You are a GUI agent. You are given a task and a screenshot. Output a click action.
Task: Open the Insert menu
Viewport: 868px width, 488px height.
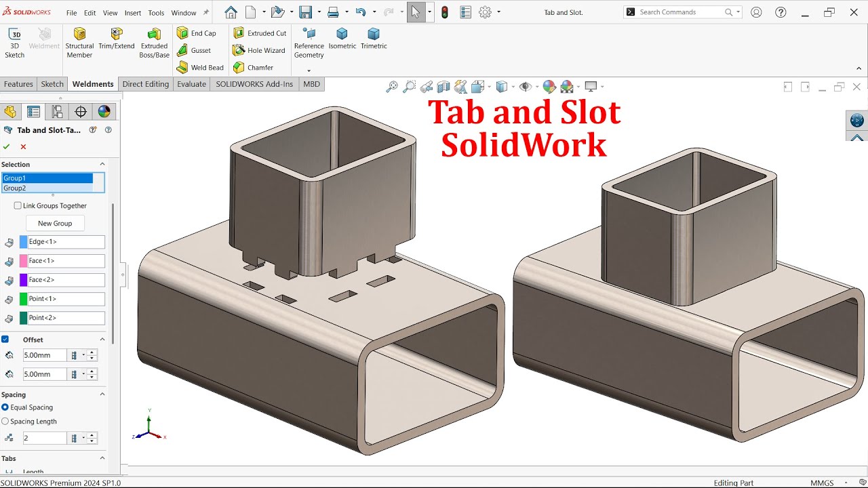click(133, 13)
